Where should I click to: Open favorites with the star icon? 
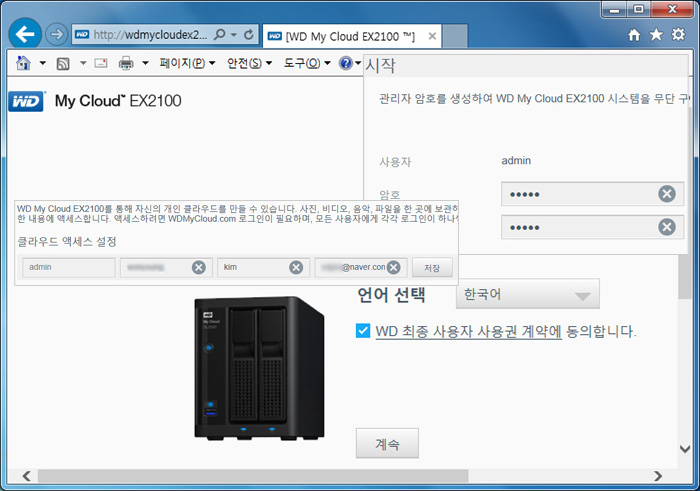pos(656,34)
